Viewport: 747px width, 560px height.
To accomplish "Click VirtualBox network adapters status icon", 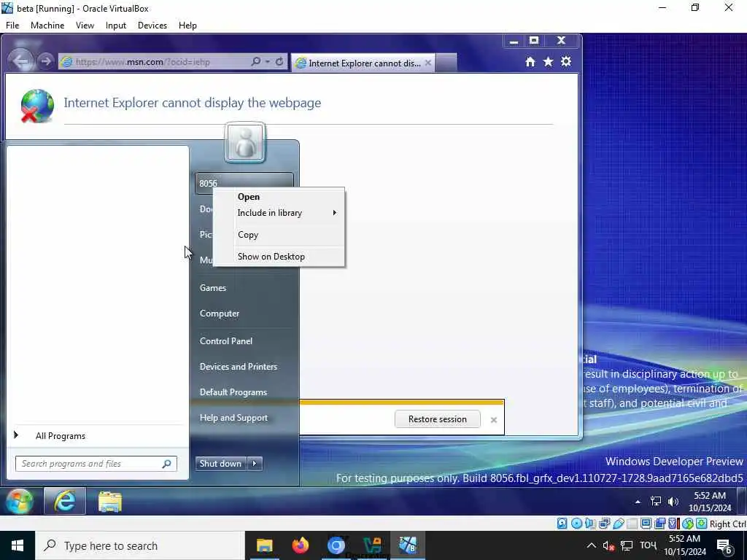I will pyautogui.click(x=604, y=524).
